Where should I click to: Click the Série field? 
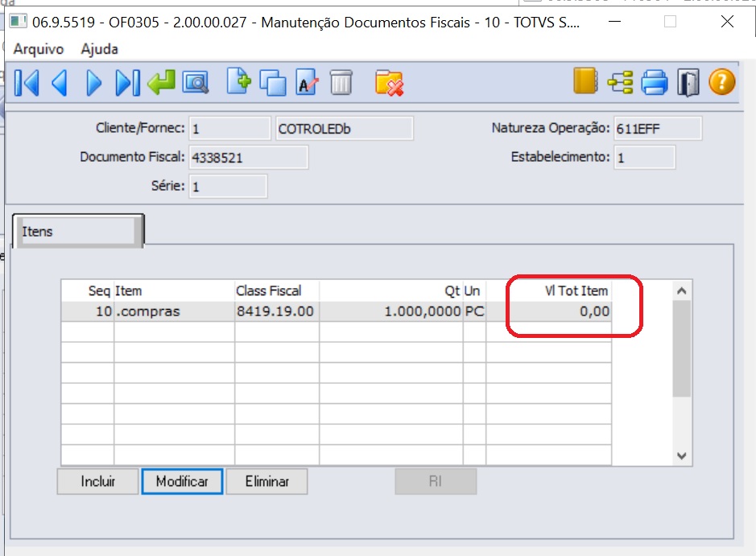pos(228,187)
